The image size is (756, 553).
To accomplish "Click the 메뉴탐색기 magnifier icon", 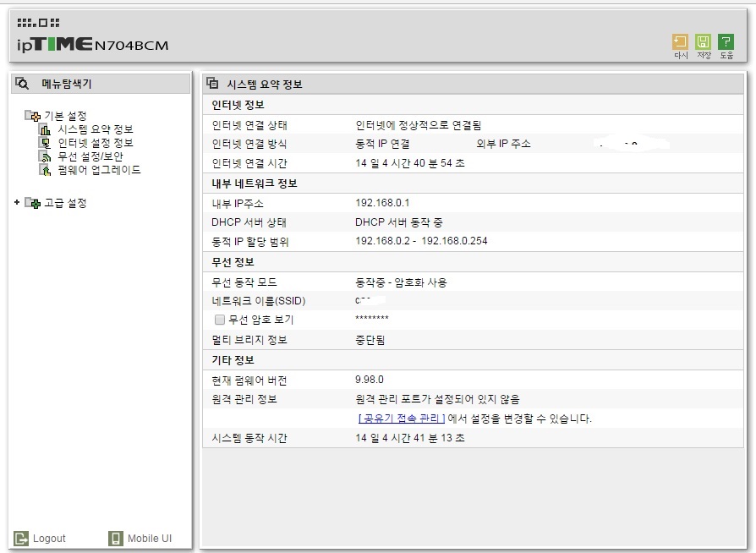I will pos(22,84).
